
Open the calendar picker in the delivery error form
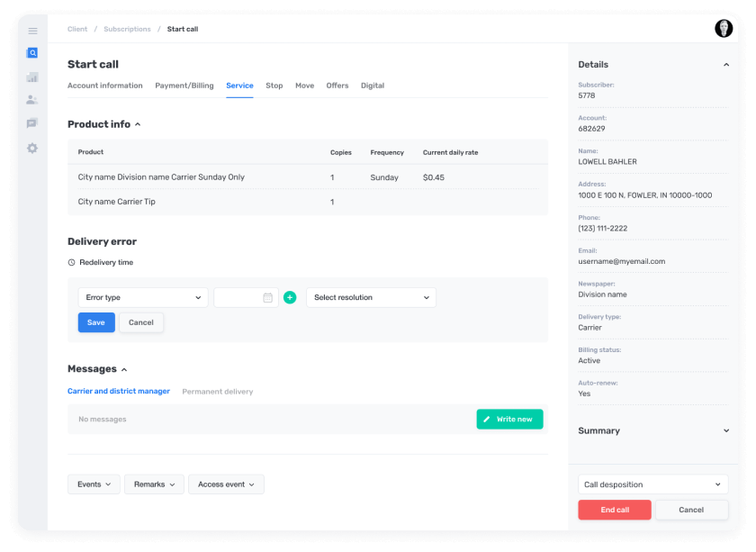[x=266, y=297]
